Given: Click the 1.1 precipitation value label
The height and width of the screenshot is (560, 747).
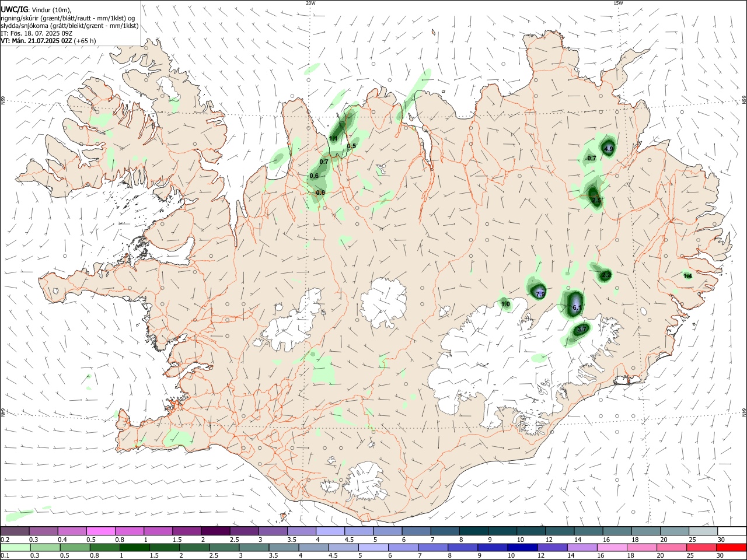Looking at the screenshot, I should click(x=333, y=138).
